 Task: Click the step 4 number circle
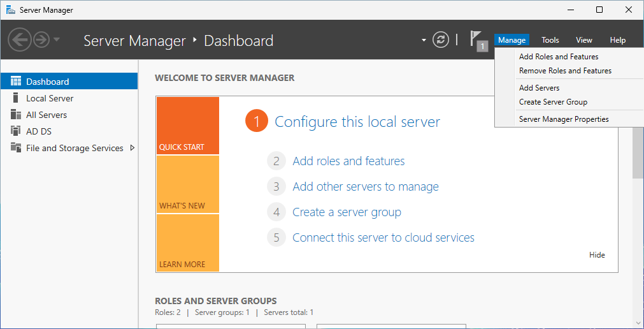pos(276,212)
